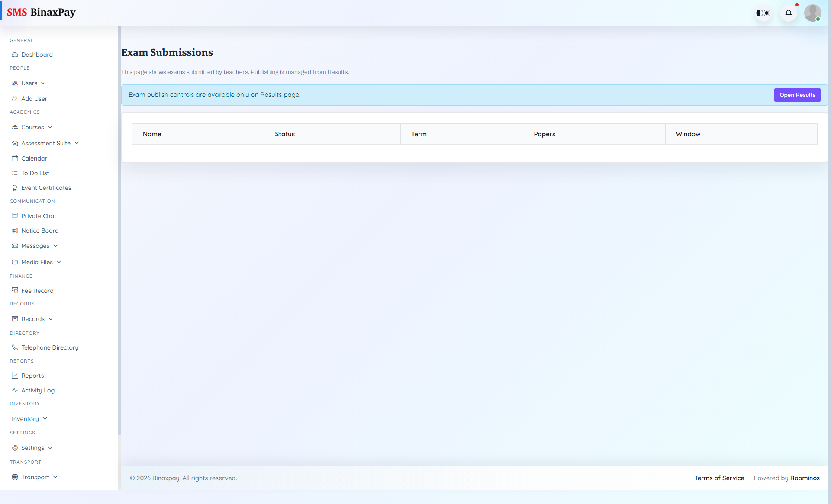Viewport: 831px width, 504px height.
Task: Click the Notice Board megaphone icon
Action: (15, 231)
